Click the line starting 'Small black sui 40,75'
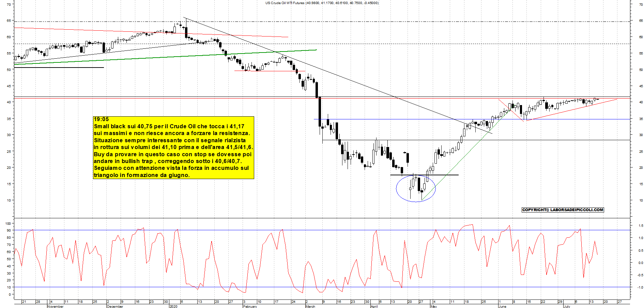Viewport: 644px width, 308px height. pyautogui.click(x=169, y=126)
